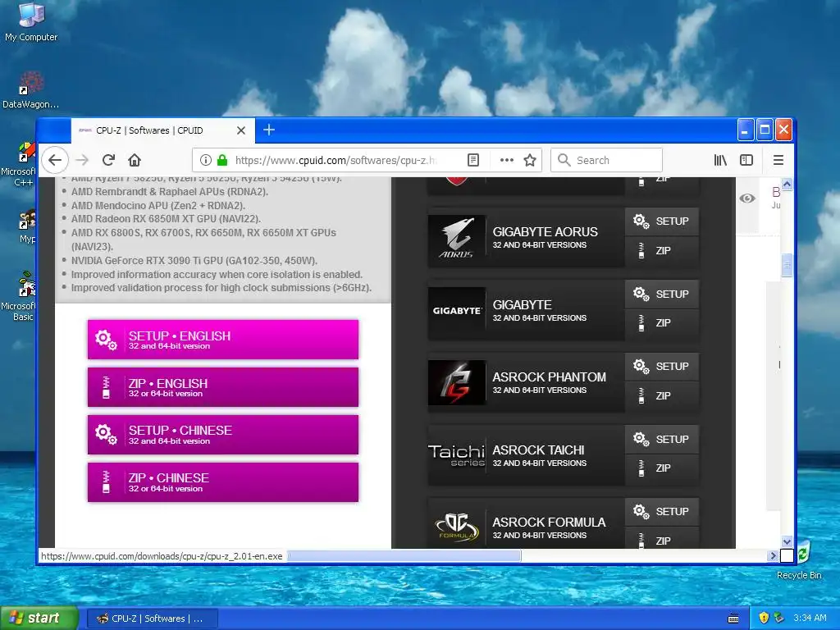840x630 pixels.
Task: Click the security shield tray icon
Action: [764, 619]
